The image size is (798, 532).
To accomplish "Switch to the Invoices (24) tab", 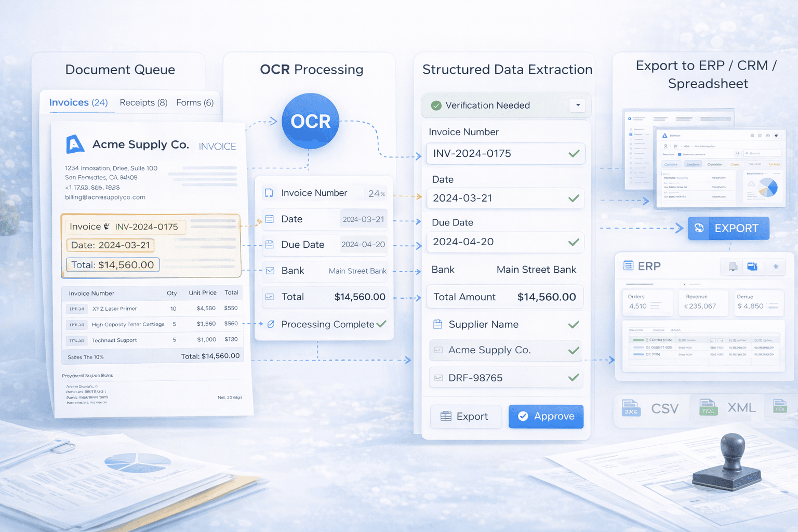I will [x=78, y=102].
